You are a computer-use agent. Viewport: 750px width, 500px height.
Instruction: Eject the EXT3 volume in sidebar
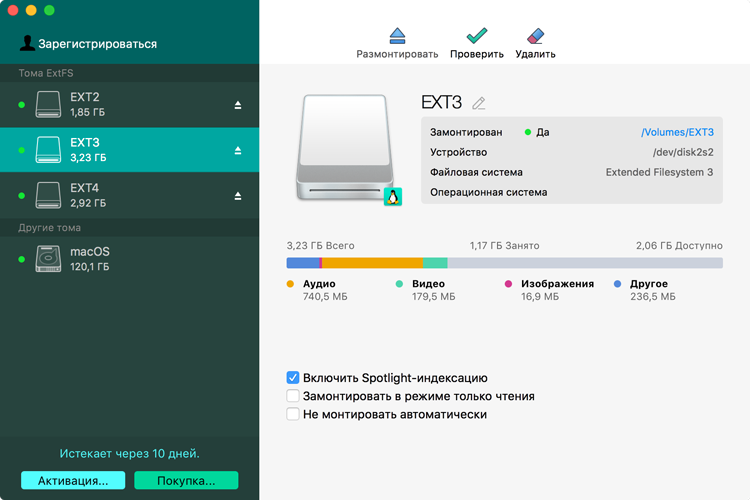(x=238, y=150)
